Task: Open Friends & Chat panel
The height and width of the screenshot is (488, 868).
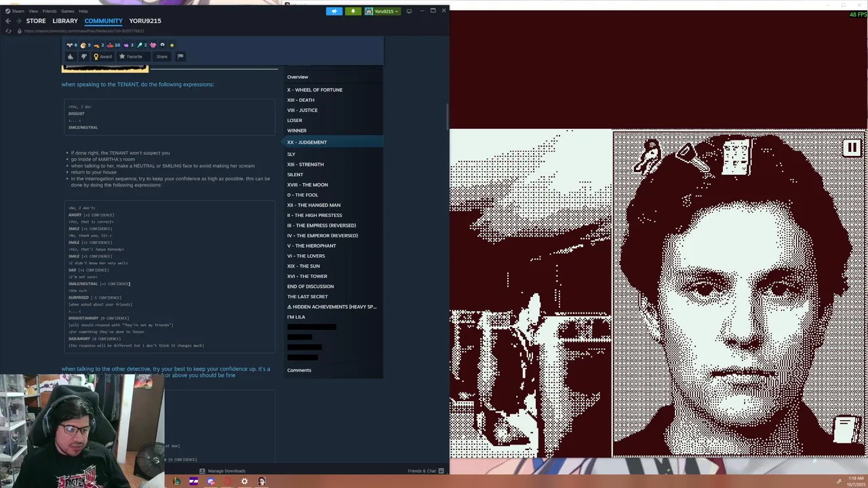Action: pyautogui.click(x=426, y=471)
